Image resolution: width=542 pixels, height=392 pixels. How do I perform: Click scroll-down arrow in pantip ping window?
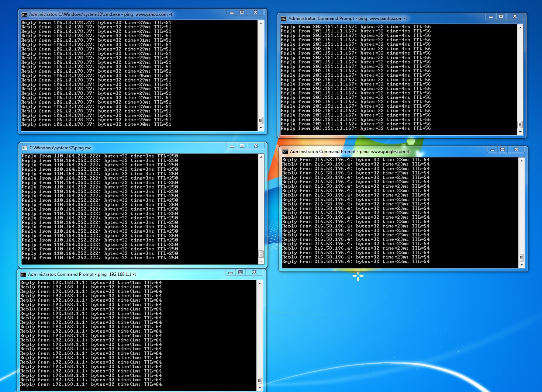(520, 132)
